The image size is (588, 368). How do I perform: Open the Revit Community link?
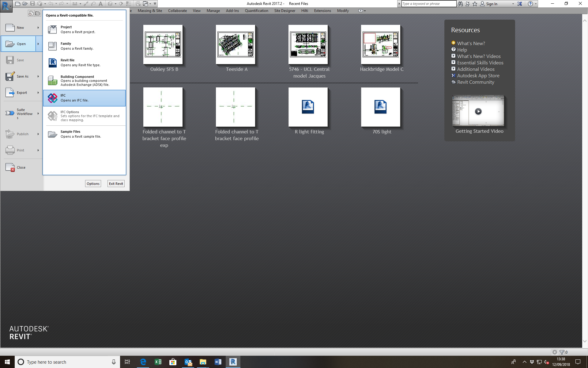point(476,82)
